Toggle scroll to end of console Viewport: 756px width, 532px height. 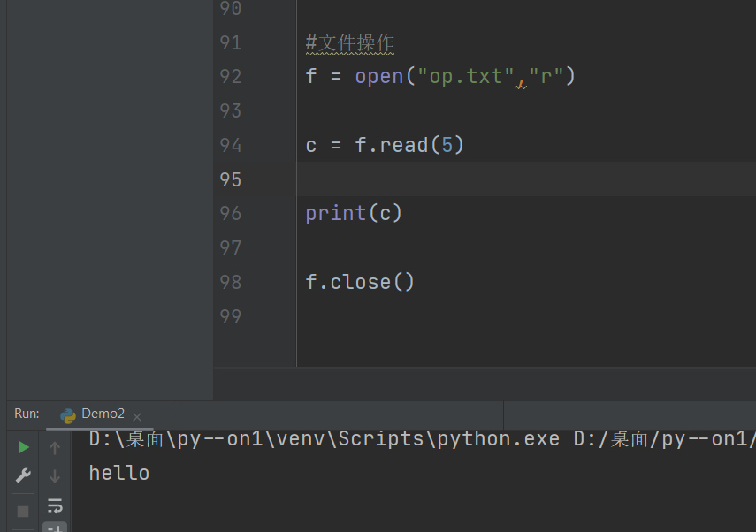(x=55, y=528)
